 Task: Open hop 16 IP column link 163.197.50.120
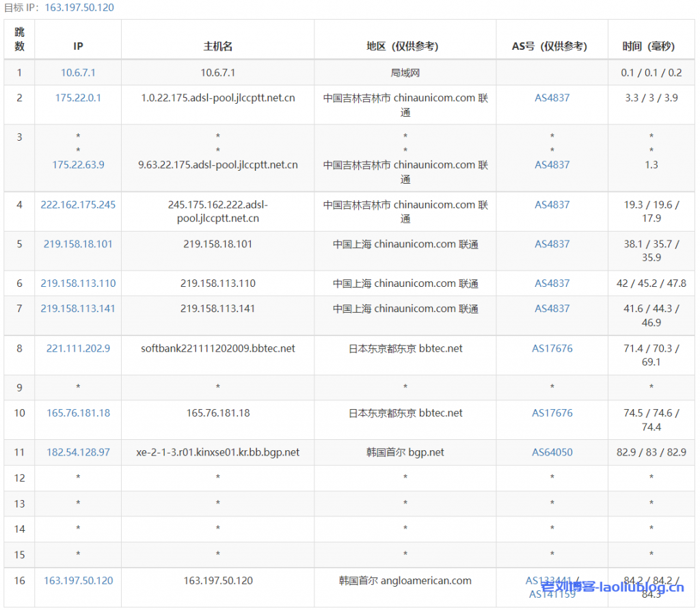(78, 581)
